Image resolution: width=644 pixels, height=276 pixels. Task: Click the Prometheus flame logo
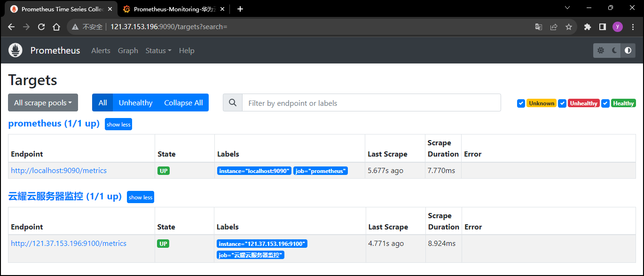point(16,50)
